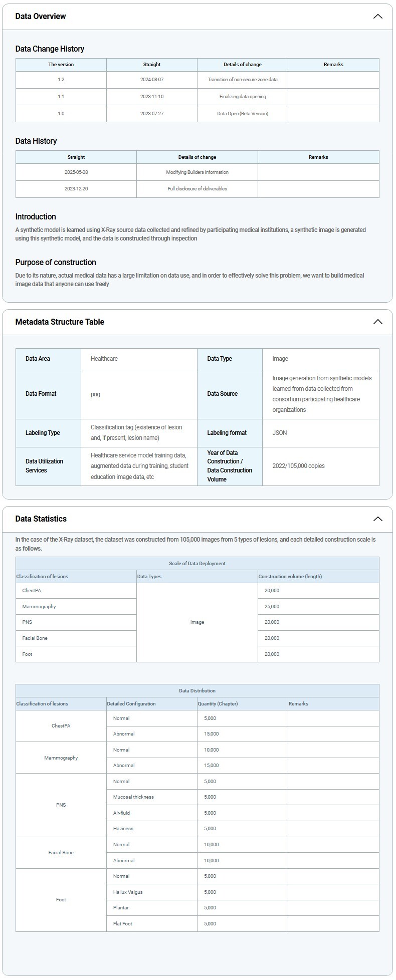Collapse the Data Statistics section chevron
This screenshot has height=980, width=396.
377,519
